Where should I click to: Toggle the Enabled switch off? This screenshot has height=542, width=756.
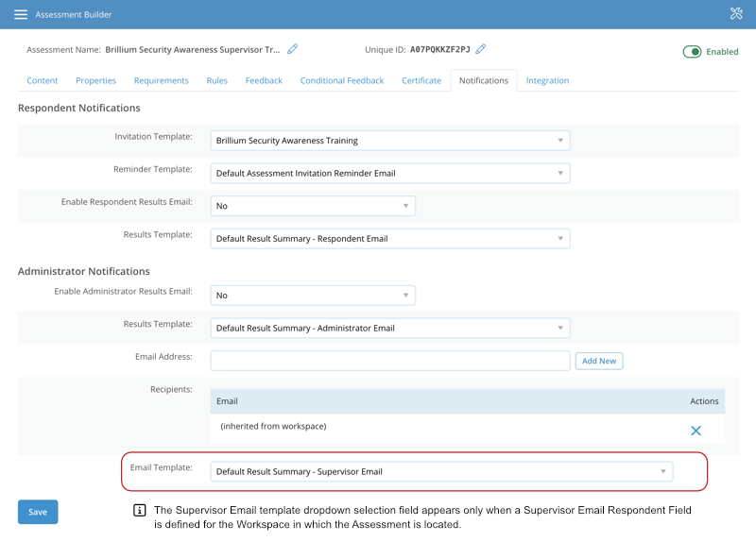click(x=692, y=52)
